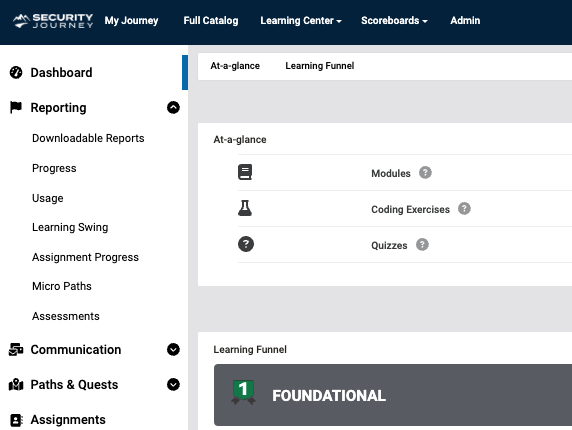Switch to the Learning Funnel tab
This screenshot has width=572, height=430.
tap(320, 66)
